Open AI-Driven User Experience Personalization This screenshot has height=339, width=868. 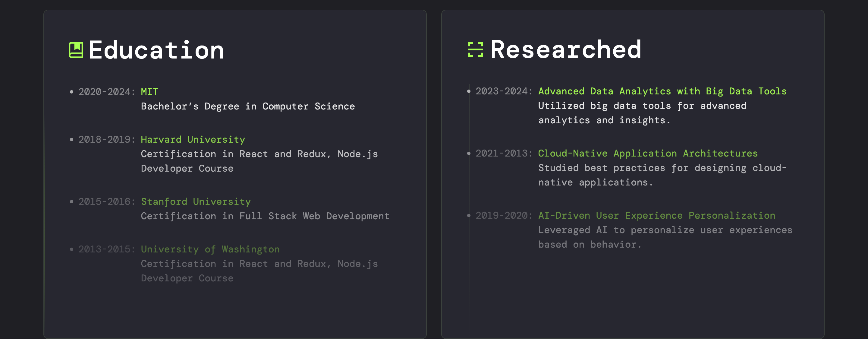click(x=656, y=215)
